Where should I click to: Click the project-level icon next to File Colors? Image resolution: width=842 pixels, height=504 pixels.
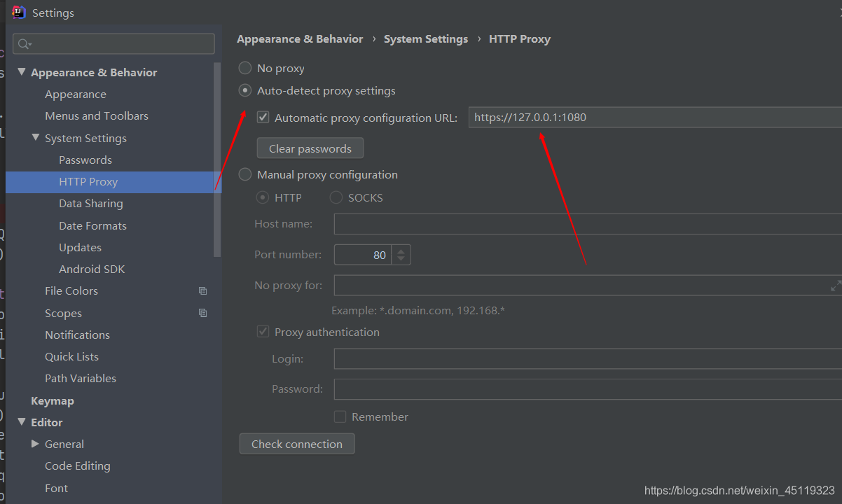click(202, 291)
